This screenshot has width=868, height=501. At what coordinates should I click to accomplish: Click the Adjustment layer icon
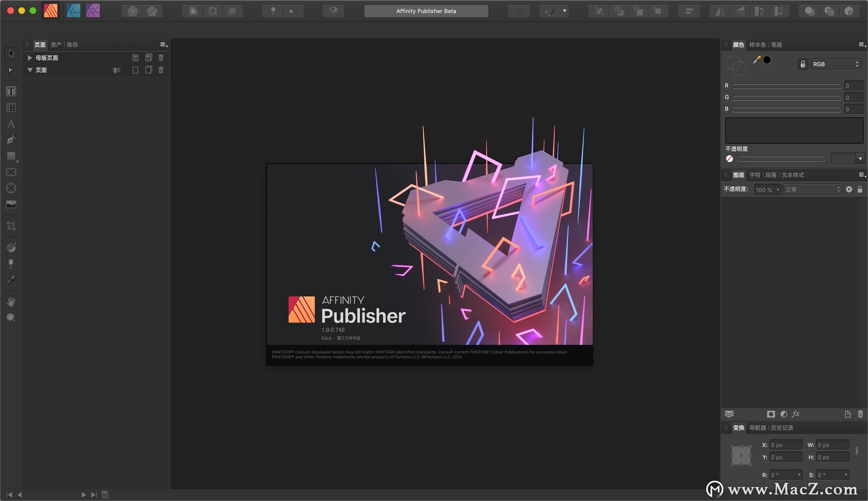point(783,414)
